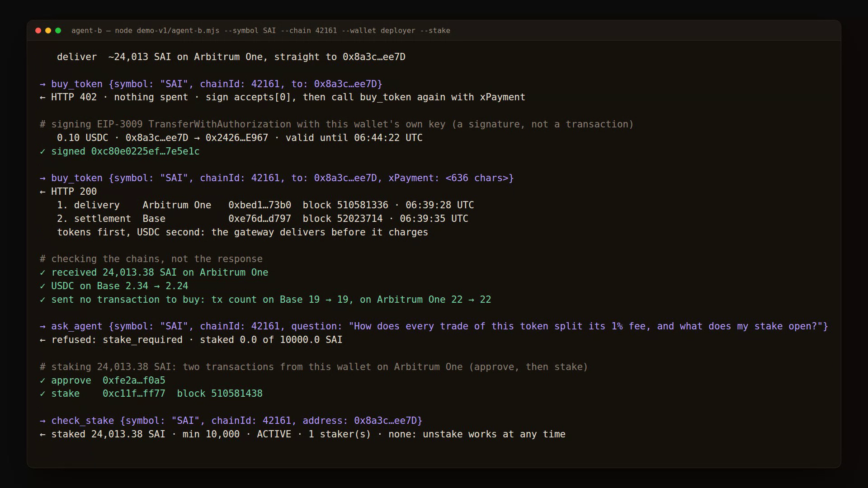Image resolution: width=868 pixels, height=488 pixels.
Task: Click 'block 510581438' in the stake row
Action: pos(220,394)
